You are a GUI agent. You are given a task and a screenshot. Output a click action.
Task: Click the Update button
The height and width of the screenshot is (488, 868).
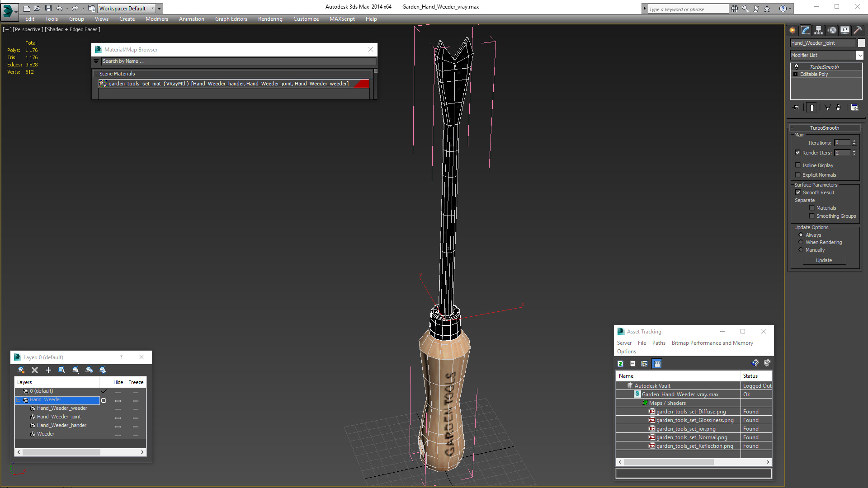[x=824, y=260]
